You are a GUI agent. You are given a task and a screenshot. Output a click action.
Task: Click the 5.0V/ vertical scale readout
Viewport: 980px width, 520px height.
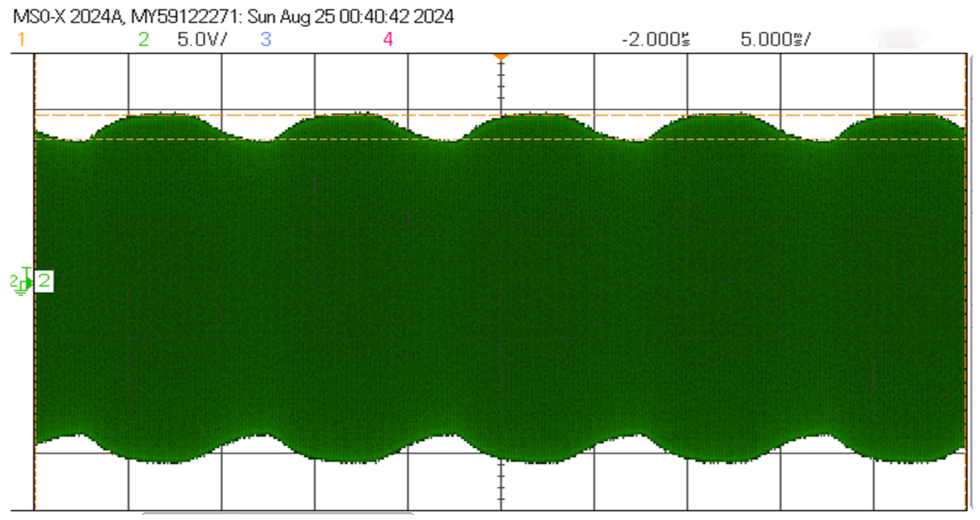tap(202, 39)
